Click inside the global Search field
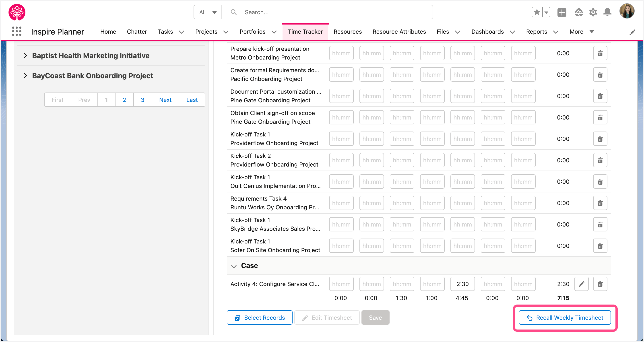This screenshot has height=342, width=644. 300,12
